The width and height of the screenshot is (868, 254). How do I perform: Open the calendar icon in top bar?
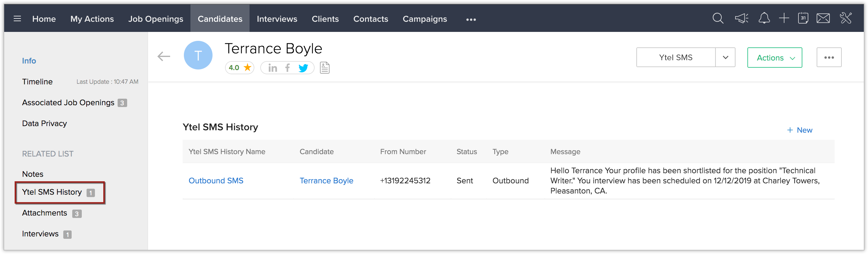pyautogui.click(x=803, y=18)
